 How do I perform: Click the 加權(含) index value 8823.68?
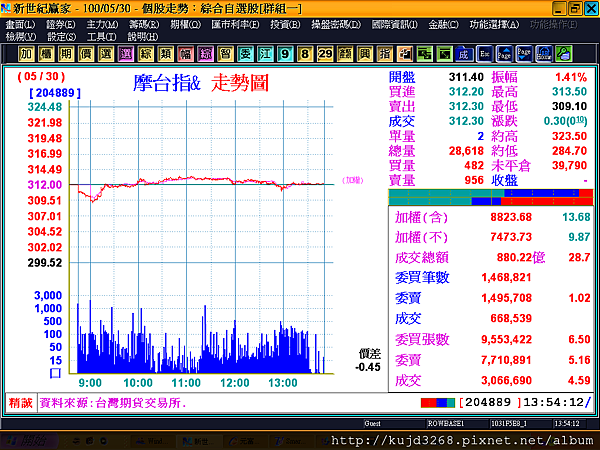[x=511, y=217]
